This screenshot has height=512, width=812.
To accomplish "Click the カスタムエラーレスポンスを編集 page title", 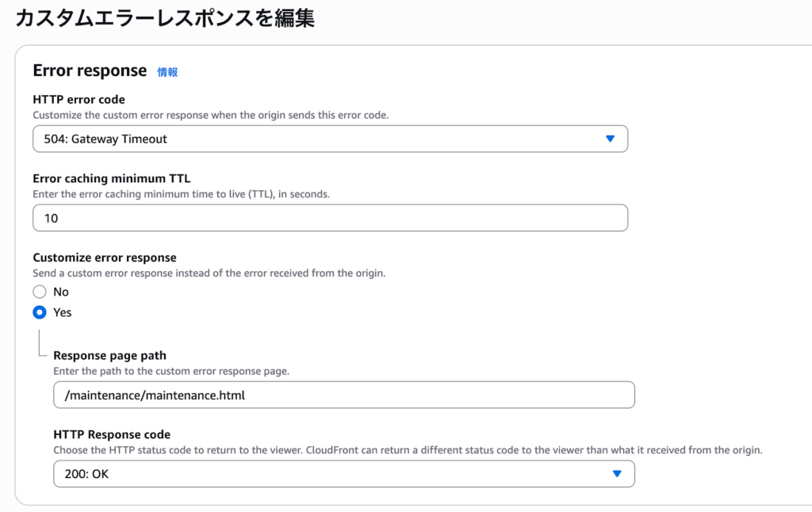I will pyautogui.click(x=165, y=17).
